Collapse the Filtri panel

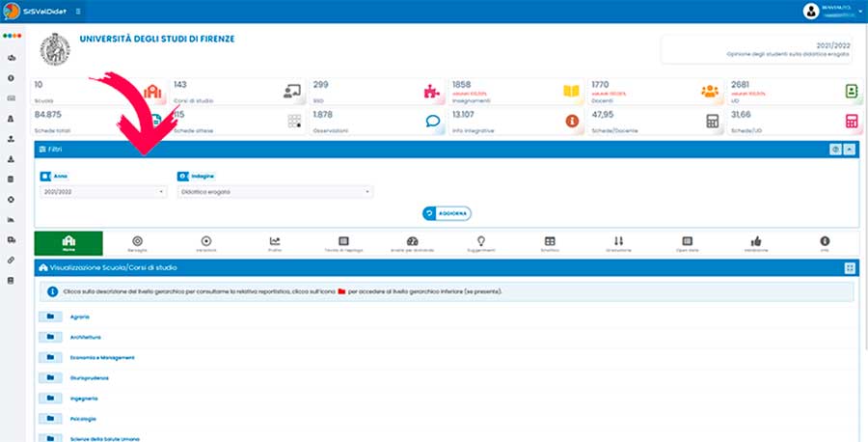pyautogui.click(x=849, y=150)
